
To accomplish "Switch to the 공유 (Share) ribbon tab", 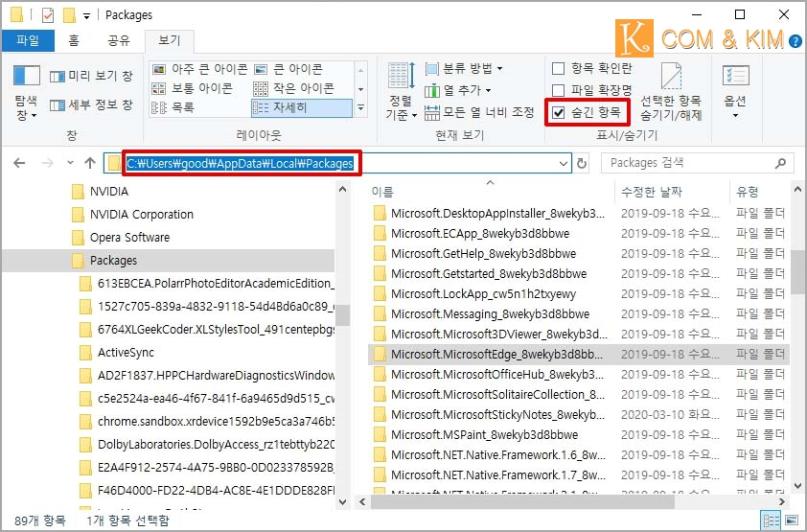I will [x=119, y=40].
